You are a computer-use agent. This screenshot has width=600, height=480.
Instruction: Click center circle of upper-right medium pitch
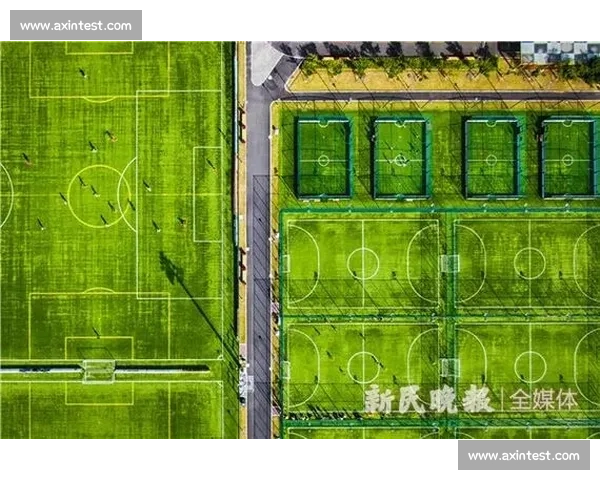tap(529, 263)
